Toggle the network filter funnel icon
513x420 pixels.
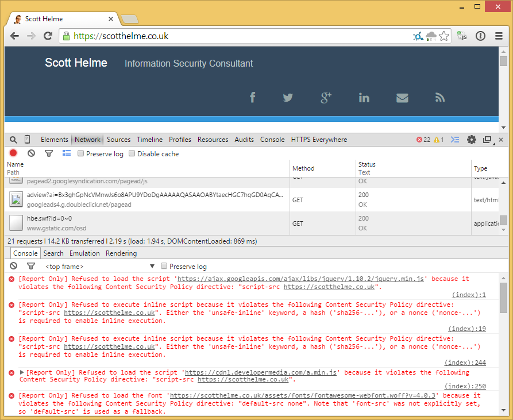pos(49,153)
